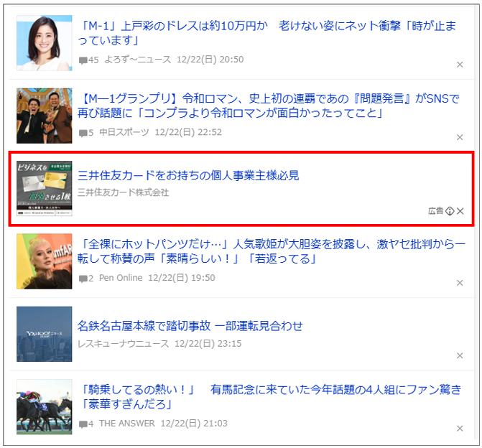Click timestamp 12/22(日) 20:50

point(210,60)
